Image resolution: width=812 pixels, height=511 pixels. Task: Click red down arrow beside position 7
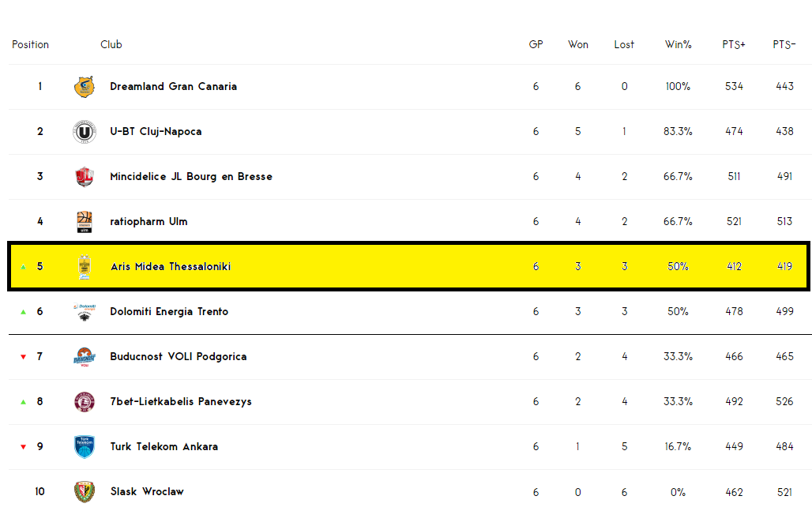click(23, 357)
